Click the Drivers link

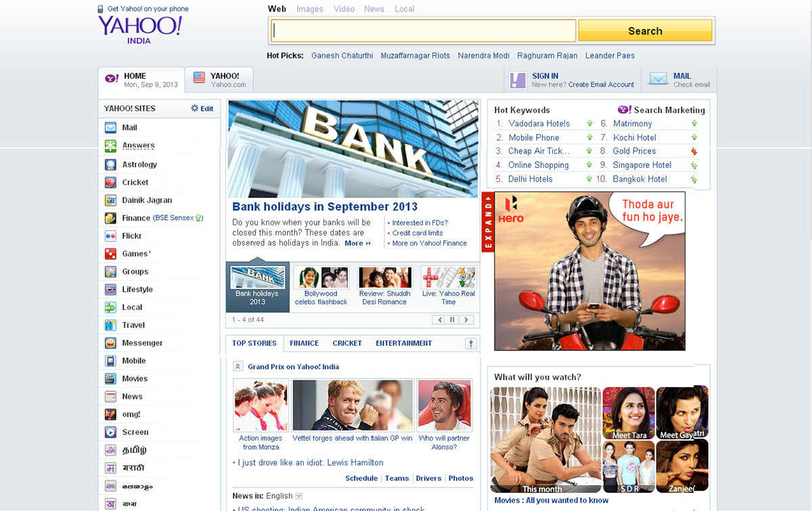[428, 478]
